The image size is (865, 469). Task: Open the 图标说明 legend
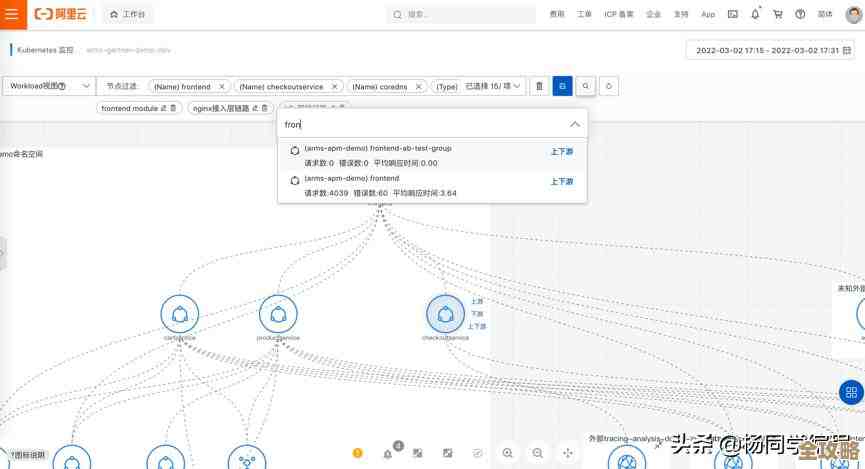(x=28, y=455)
